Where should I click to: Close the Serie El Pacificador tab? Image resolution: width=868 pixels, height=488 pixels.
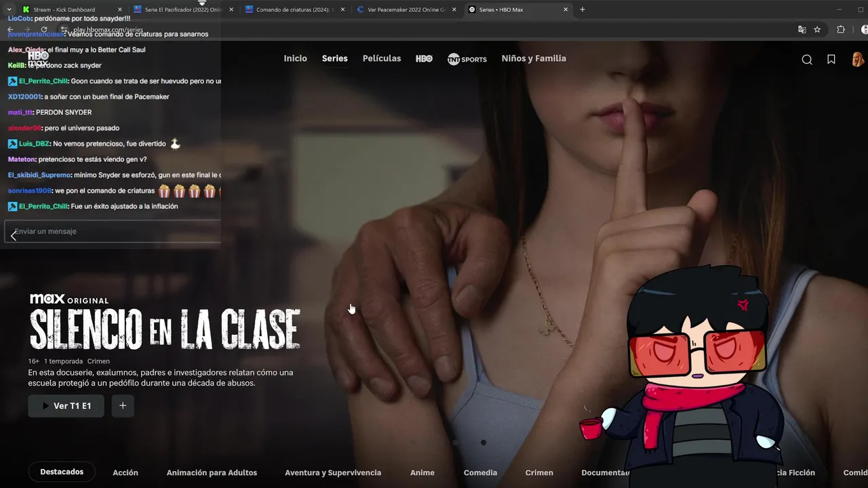[231, 9]
